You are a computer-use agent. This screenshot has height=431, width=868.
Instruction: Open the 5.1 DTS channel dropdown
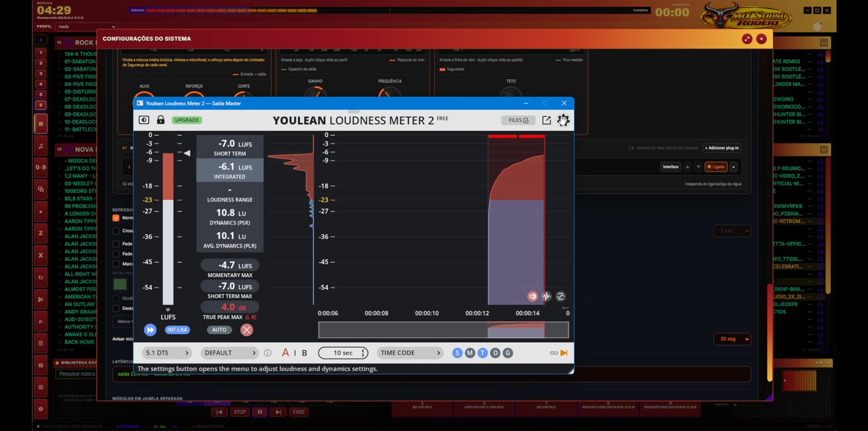166,353
